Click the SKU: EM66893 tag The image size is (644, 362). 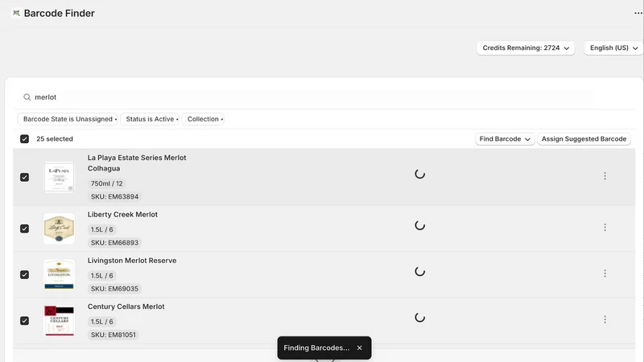(x=114, y=243)
